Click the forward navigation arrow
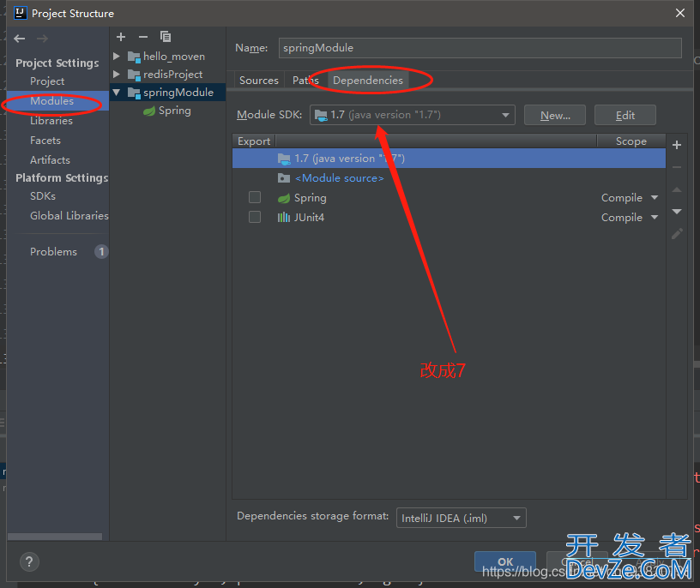The height and width of the screenshot is (588, 700). click(x=42, y=39)
